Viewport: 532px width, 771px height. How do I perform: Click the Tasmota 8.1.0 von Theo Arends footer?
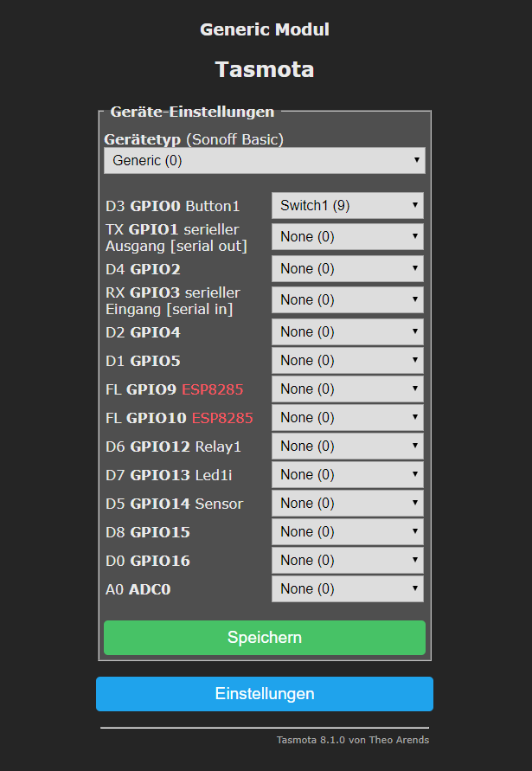pos(352,740)
